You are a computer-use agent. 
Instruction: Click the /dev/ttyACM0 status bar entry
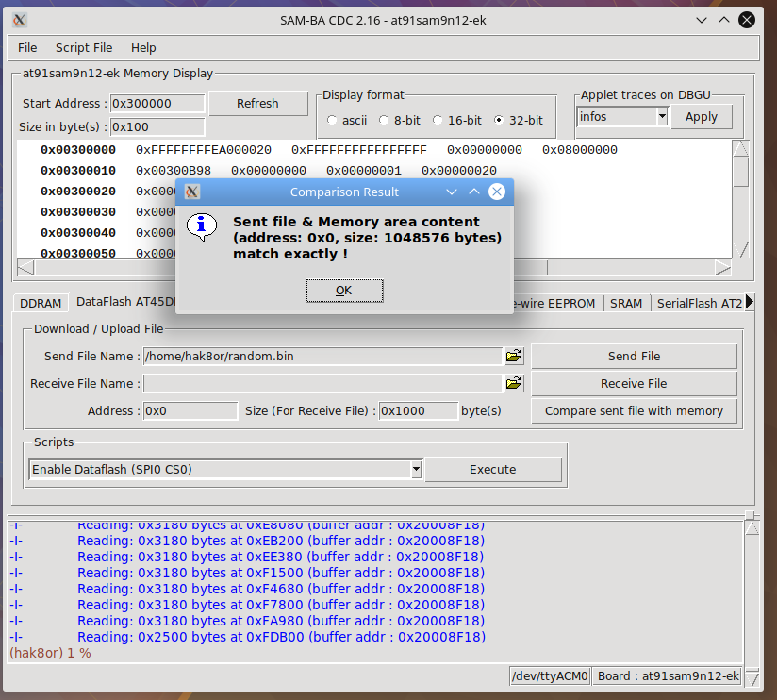click(550, 676)
